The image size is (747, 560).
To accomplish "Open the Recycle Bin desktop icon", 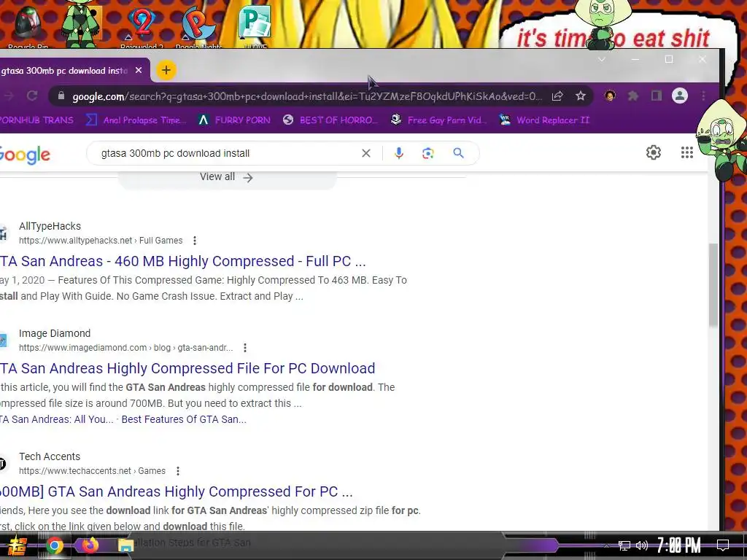I will tap(28, 26).
